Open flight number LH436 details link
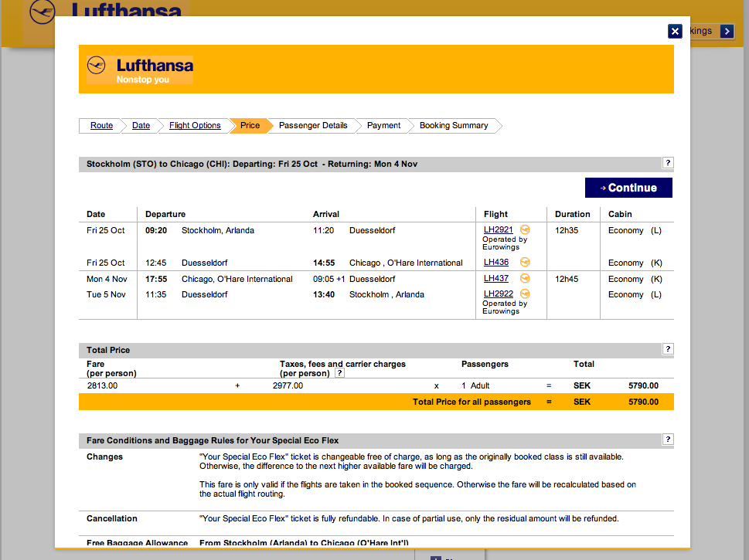The image size is (749, 560). [496, 263]
